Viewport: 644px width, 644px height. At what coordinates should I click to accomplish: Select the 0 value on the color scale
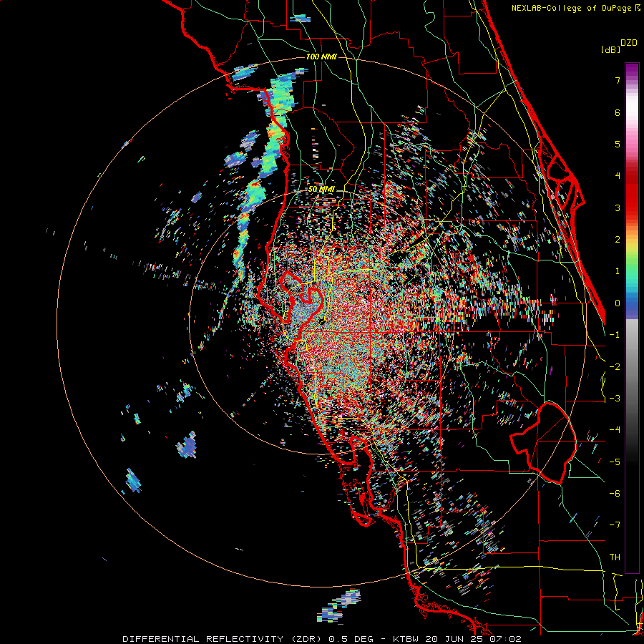(x=618, y=303)
